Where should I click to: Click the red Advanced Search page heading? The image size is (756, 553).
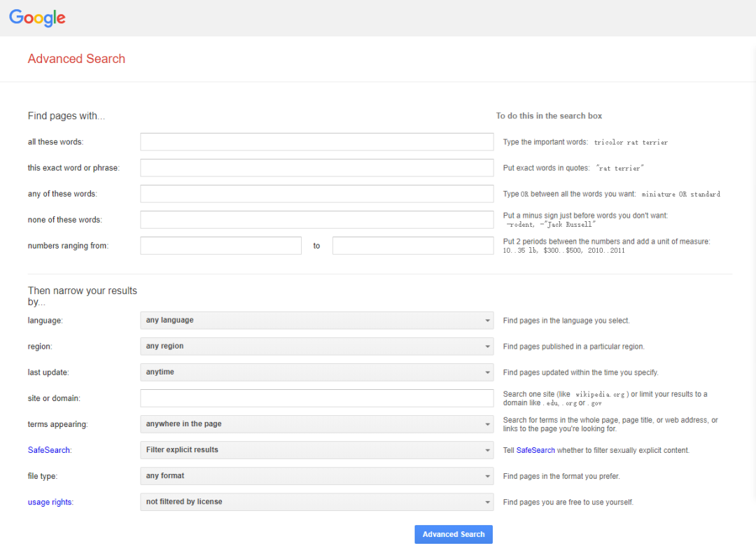pyautogui.click(x=76, y=59)
